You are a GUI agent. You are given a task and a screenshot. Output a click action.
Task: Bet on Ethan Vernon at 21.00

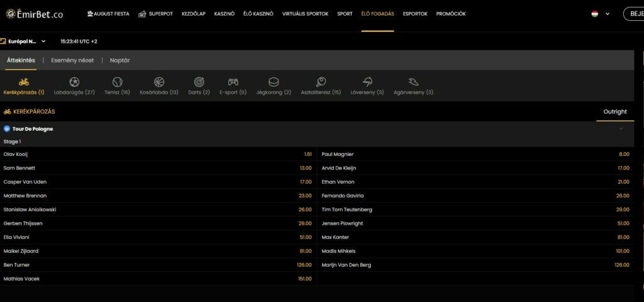475,182
